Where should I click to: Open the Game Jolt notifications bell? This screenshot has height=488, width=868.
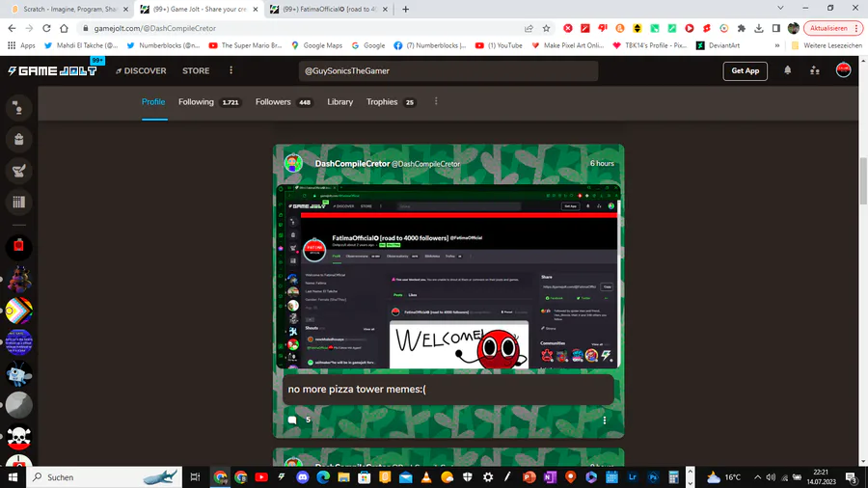787,70
